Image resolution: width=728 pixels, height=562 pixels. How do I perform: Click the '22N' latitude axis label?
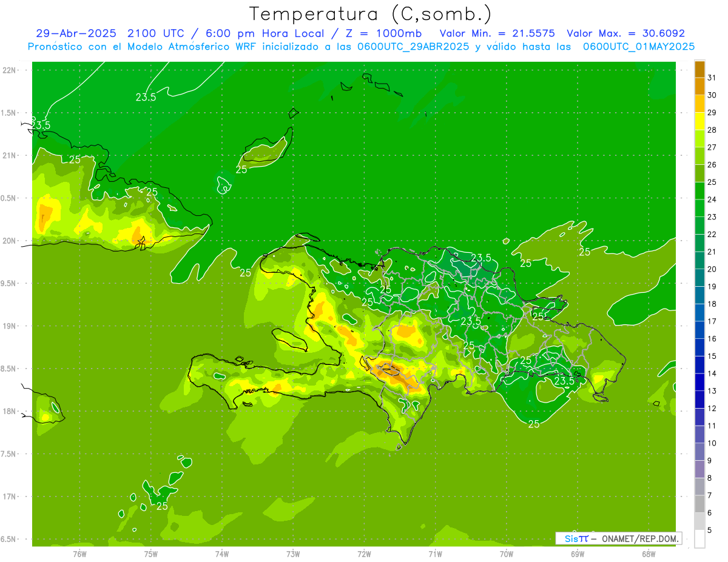click(x=10, y=70)
